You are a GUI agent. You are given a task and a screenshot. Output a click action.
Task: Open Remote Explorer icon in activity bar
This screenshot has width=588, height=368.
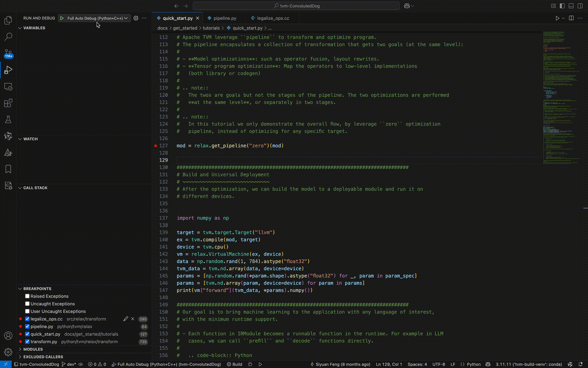click(x=8, y=86)
